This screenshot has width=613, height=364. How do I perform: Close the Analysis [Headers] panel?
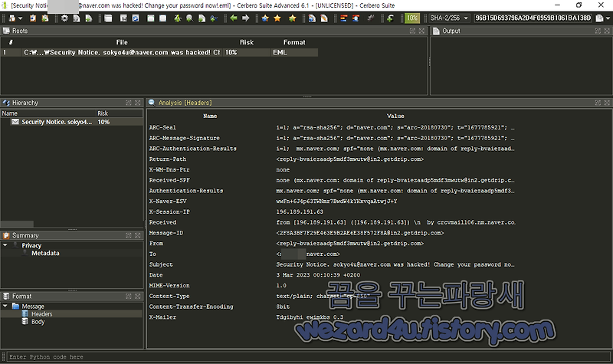click(x=607, y=103)
